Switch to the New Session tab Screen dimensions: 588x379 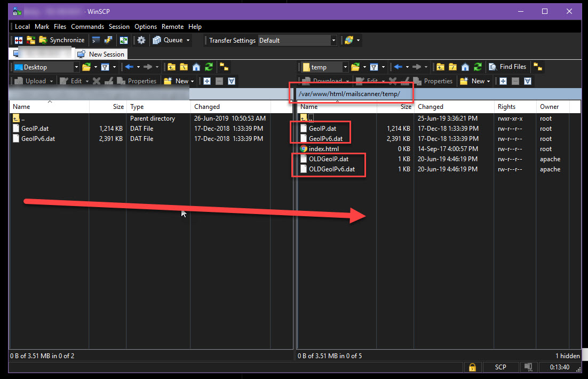pos(101,54)
